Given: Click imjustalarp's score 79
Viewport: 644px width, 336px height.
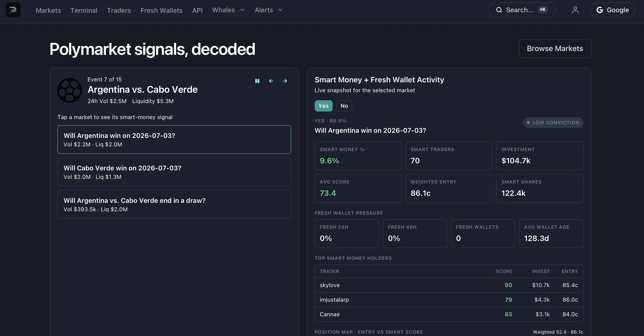Looking at the screenshot, I should coord(508,300).
